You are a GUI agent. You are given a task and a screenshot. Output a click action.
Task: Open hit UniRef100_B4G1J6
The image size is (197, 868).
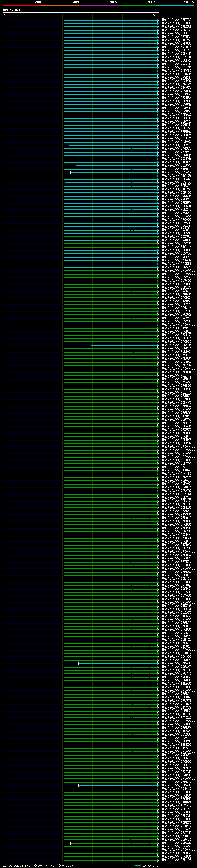pos(177,247)
